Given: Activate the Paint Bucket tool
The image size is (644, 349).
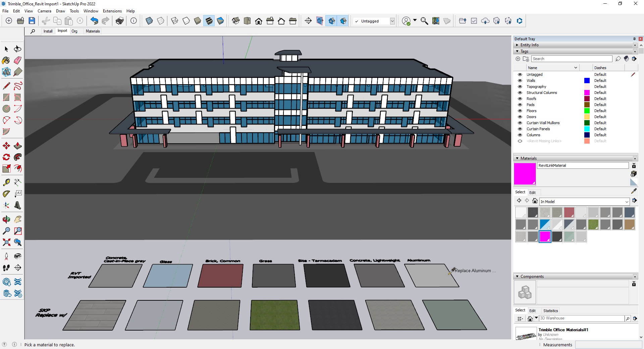Looking at the screenshot, I should coord(6,60).
